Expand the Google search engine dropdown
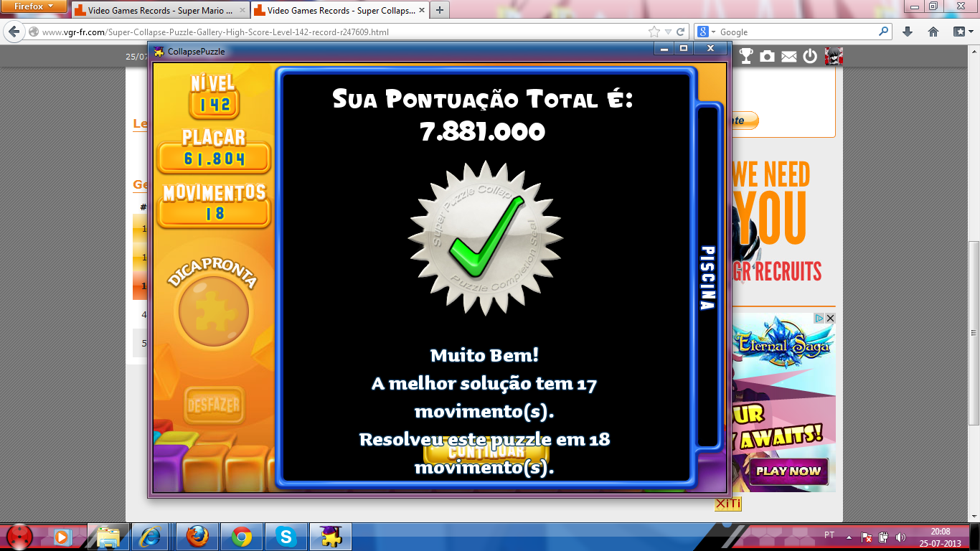This screenshot has height=551, width=980. tap(707, 32)
